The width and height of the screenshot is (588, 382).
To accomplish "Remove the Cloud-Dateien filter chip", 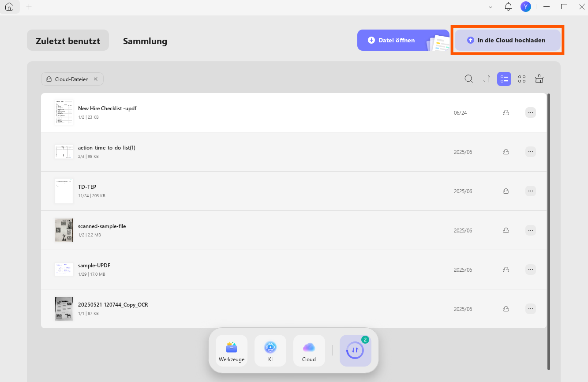I will coord(95,79).
